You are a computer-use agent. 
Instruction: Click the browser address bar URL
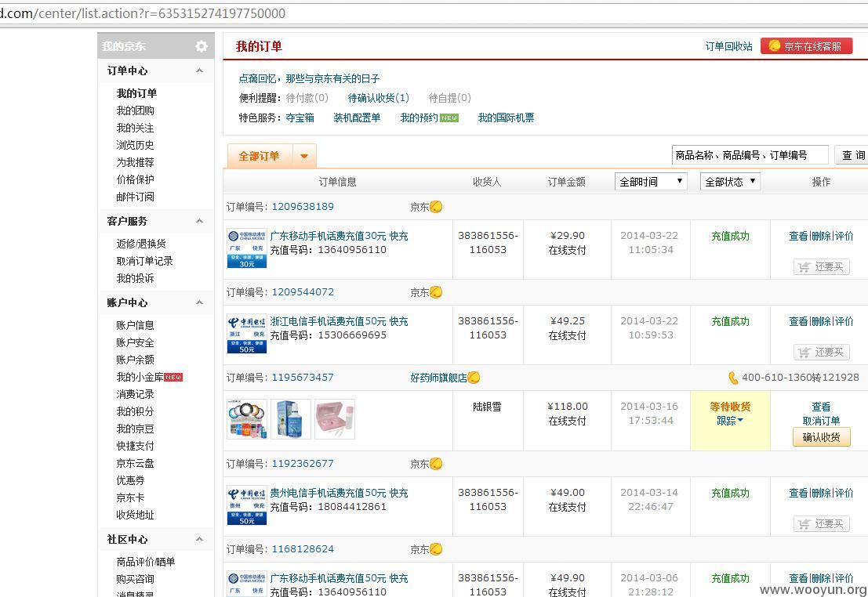click(x=143, y=13)
